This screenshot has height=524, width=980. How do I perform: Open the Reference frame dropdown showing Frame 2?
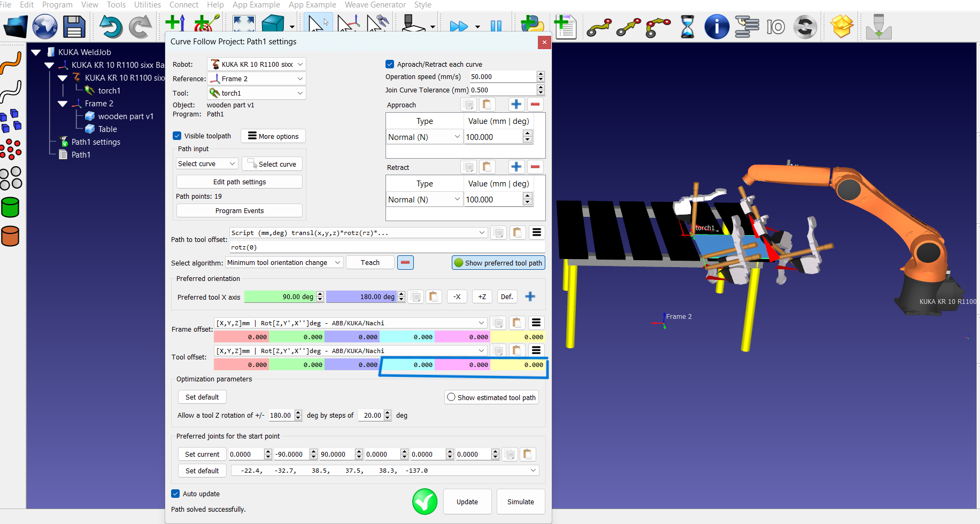pyautogui.click(x=257, y=79)
